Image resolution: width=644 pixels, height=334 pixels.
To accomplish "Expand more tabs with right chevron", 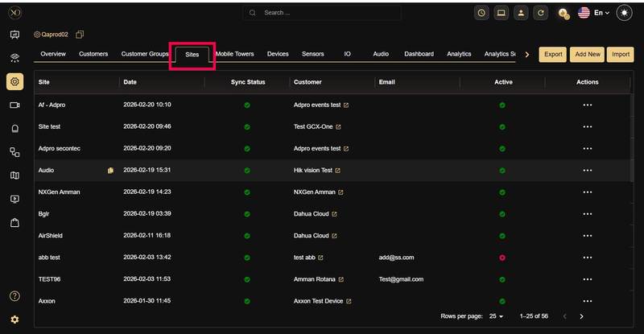I will pos(527,55).
